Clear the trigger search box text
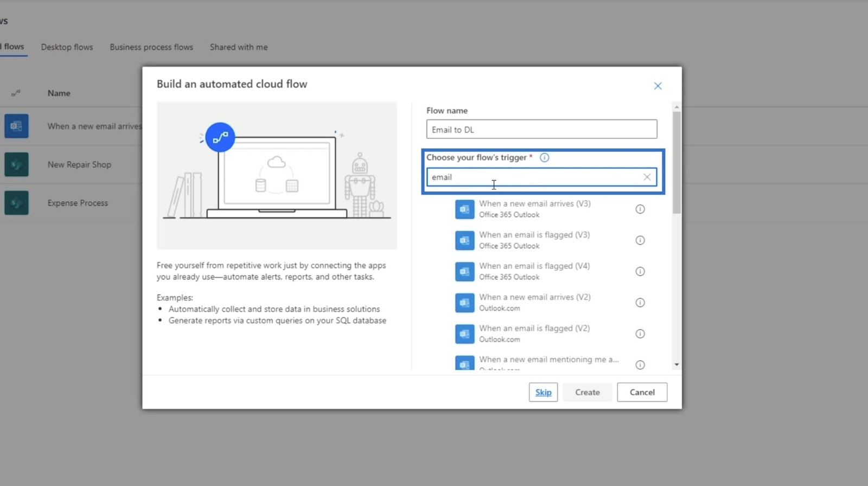This screenshot has height=486, width=868. tap(647, 177)
